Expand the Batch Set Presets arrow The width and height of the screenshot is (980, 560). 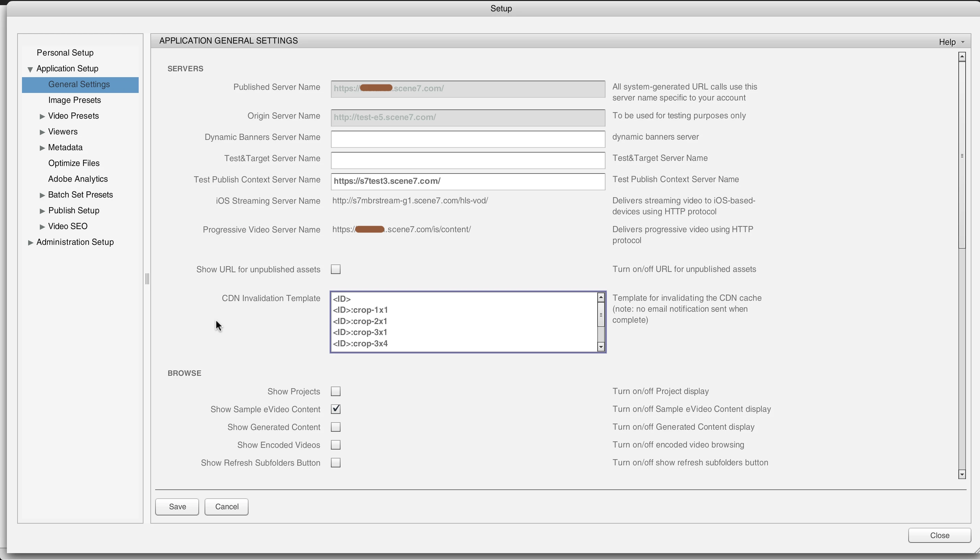(x=42, y=195)
